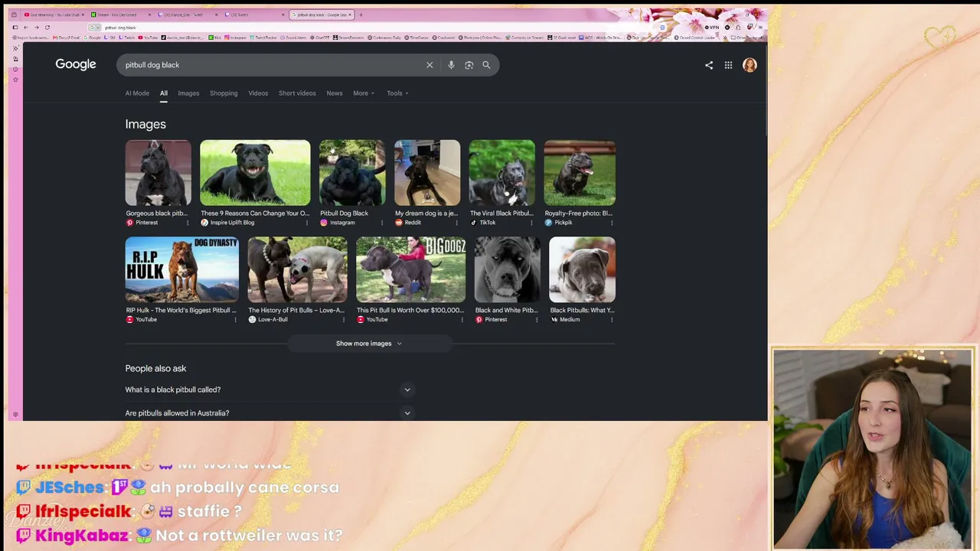
Task: Open more options for Inspire Uplift Blog image
Action: tap(307, 223)
